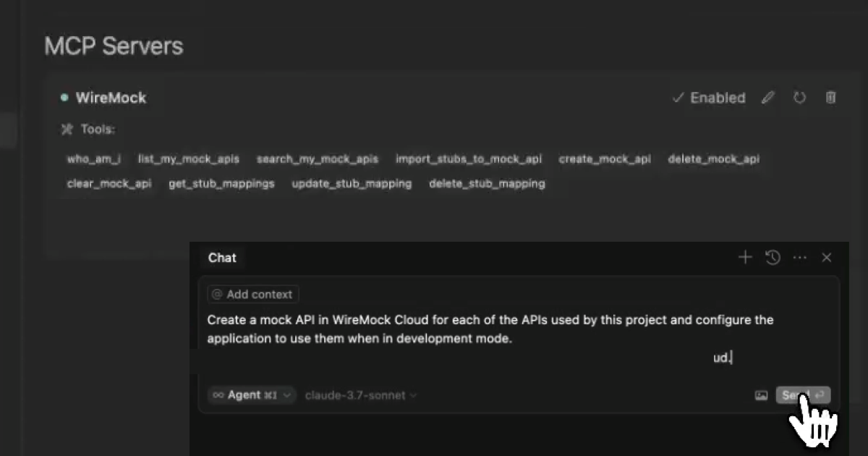Screen dimensions: 868x456
Task: Select the clear_mock_api tool
Action: [x=109, y=184]
